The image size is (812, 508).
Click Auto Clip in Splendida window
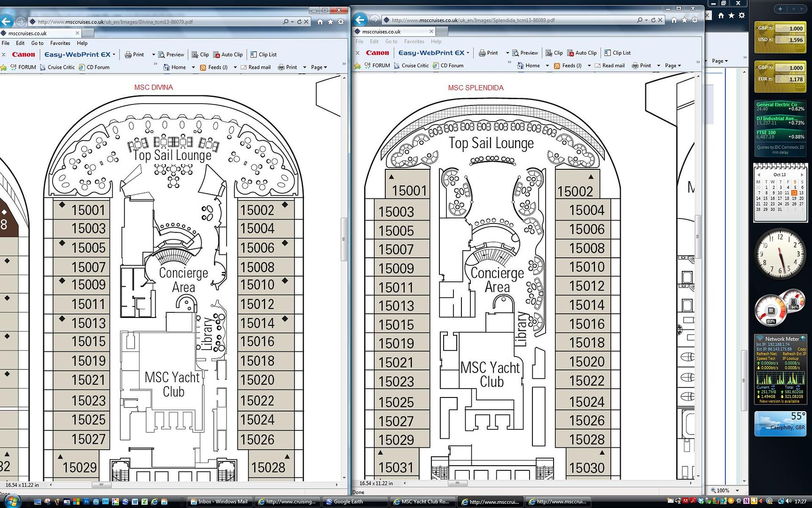[582, 53]
